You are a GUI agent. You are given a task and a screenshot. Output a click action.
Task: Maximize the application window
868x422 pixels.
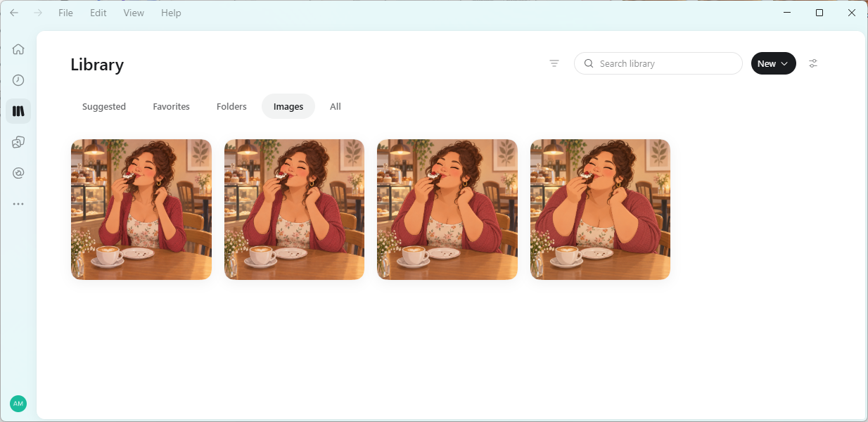[x=819, y=13]
